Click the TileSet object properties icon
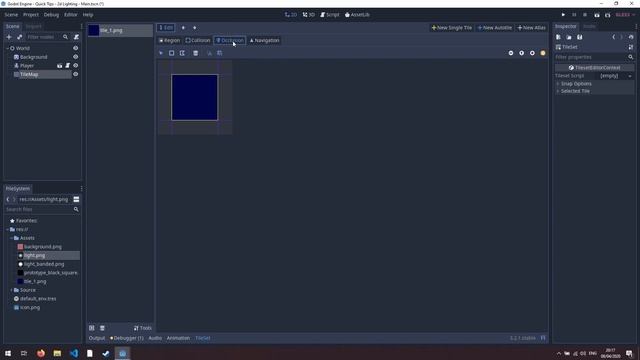 631,47
